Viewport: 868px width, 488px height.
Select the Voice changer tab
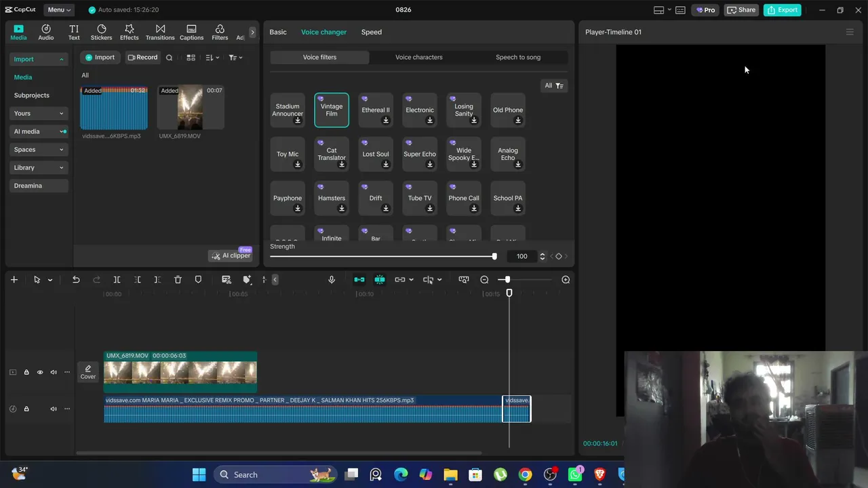point(323,32)
